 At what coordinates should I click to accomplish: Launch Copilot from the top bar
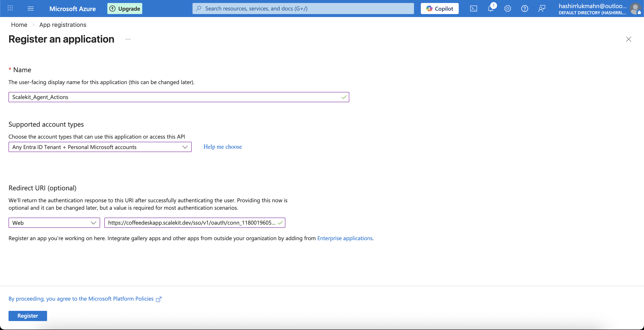point(439,8)
